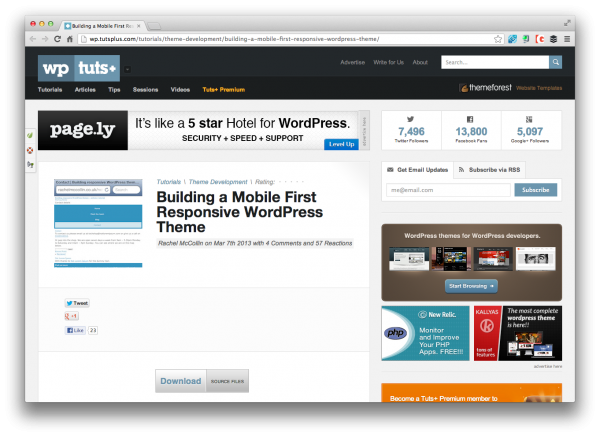Expand the dropdown arrow beside tuts+ logo
The height and width of the screenshot is (437, 600).
click(127, 70)
